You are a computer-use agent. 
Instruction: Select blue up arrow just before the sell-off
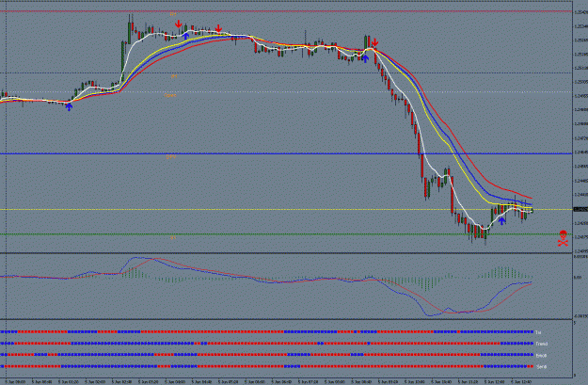coord(365,58)
